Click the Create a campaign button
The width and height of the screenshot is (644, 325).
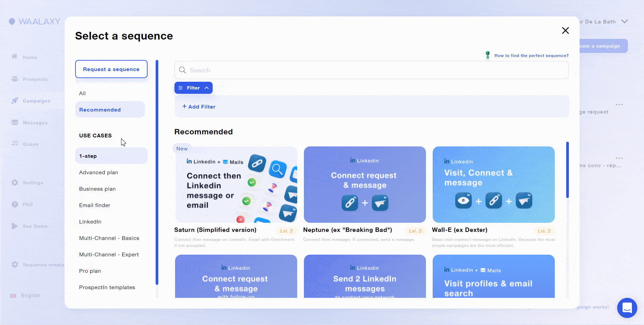(603, 46)
